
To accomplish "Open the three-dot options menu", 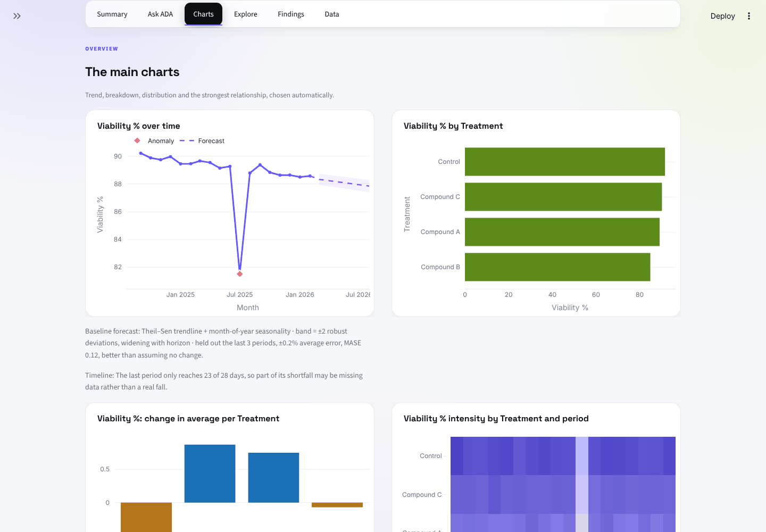I will (749, 16).
